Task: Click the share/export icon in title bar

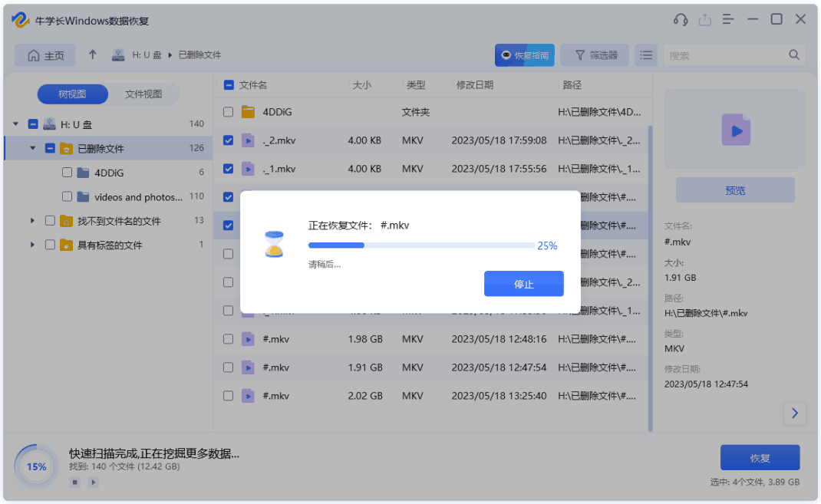Action: click(704, 19)
